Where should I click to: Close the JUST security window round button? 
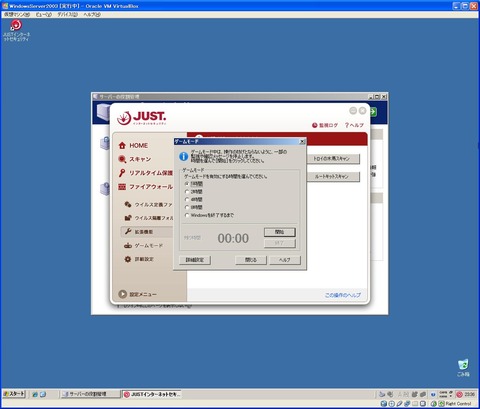pyautogui.click(x=362, y=110)
